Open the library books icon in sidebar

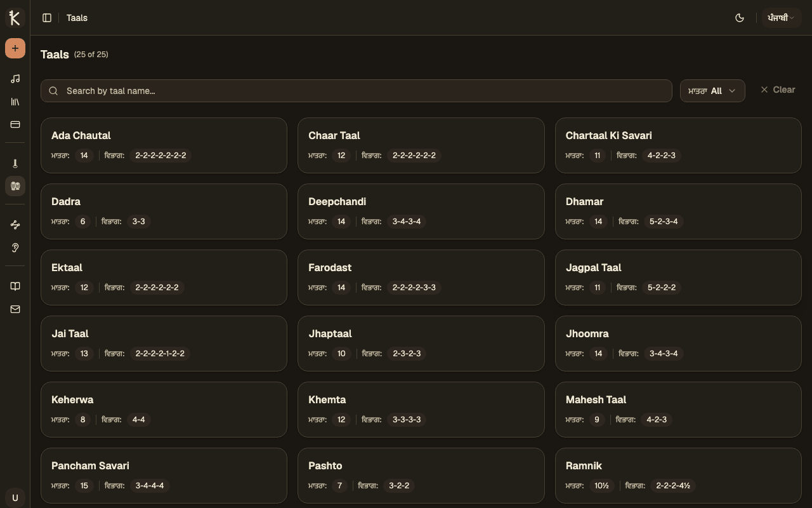pos(15,102)
